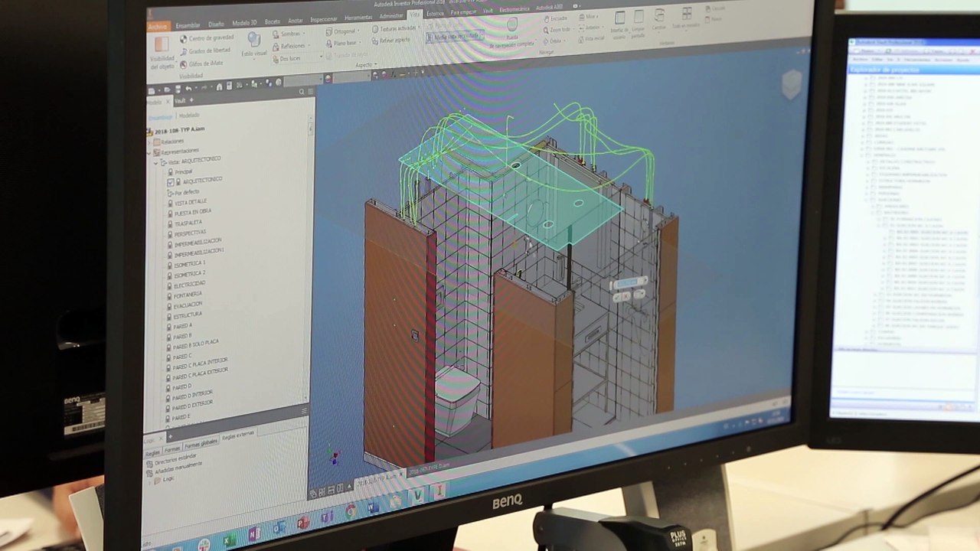Open Microsoft Teams from the taskbar

[327, 517]
